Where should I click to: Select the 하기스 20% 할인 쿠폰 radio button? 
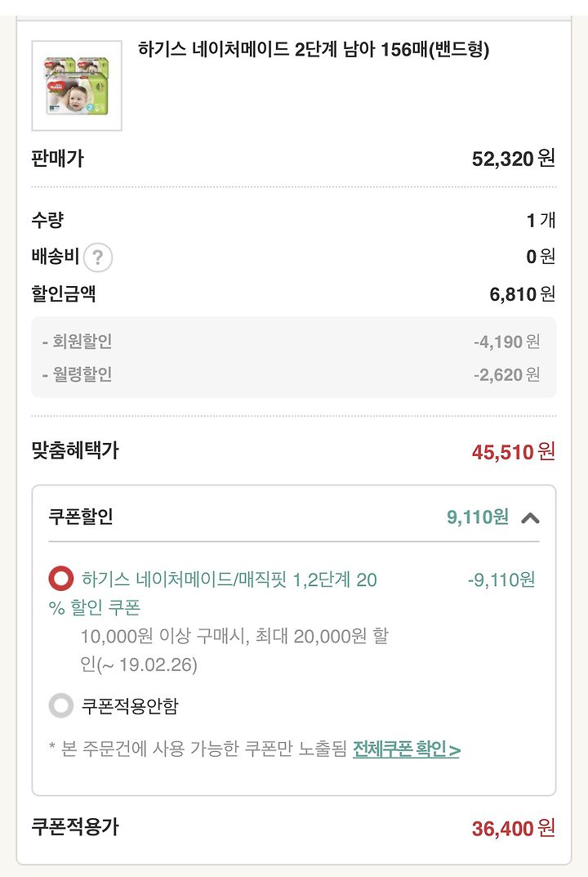click(x=61, y=579)
